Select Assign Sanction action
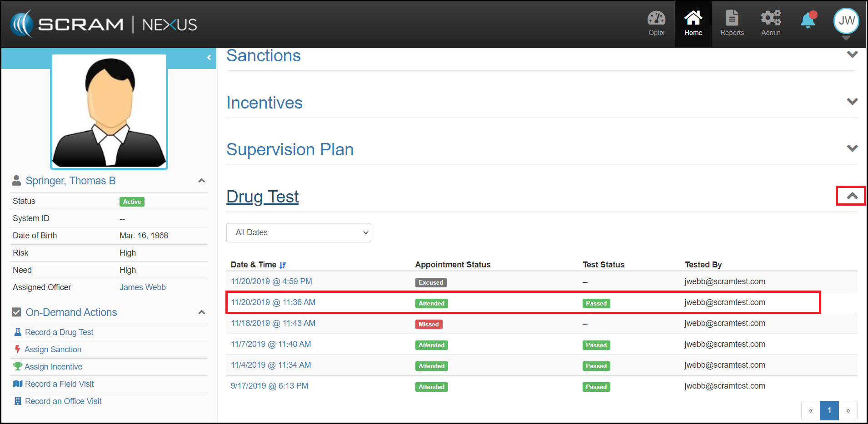Screen dimensions: 868x424 click(53, 350)
